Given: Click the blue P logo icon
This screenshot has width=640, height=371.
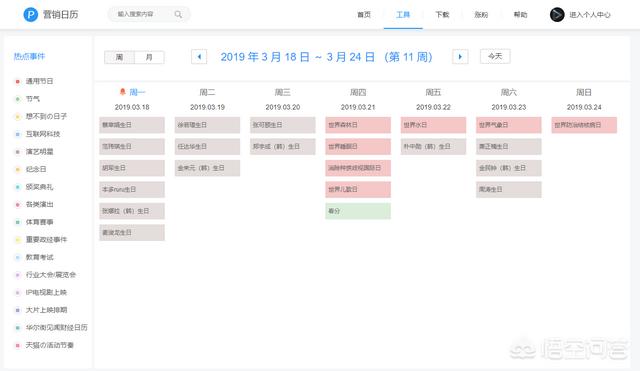Looking at the screenshot, I should click(x=31, y=15).
